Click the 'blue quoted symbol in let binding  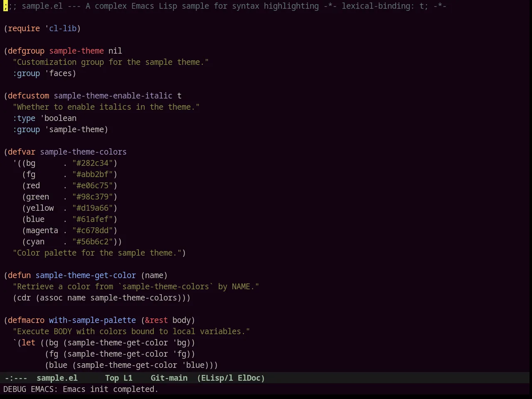(193, 365)
